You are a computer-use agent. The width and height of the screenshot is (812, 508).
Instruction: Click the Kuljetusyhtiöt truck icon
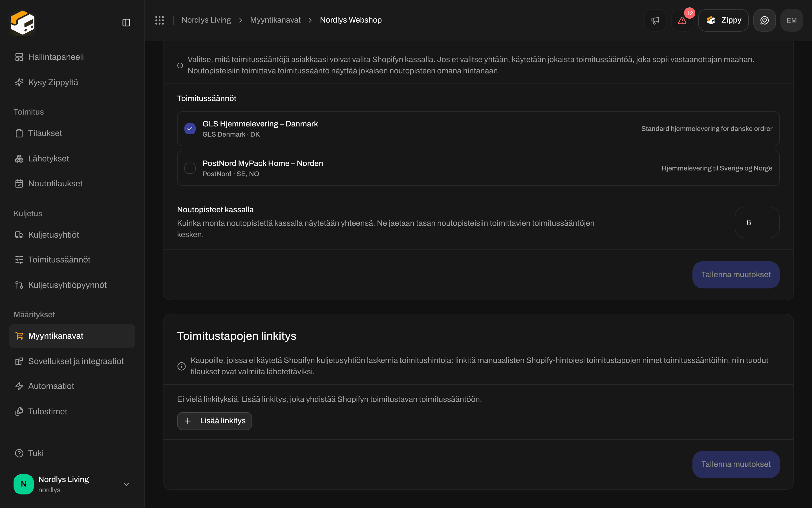tap(19, 235)
